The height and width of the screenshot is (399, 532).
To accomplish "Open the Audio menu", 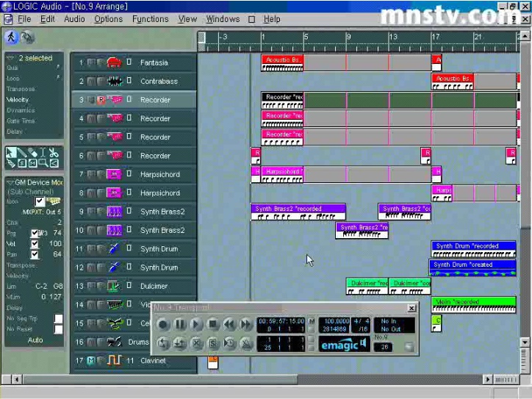I will click(74, 19).
